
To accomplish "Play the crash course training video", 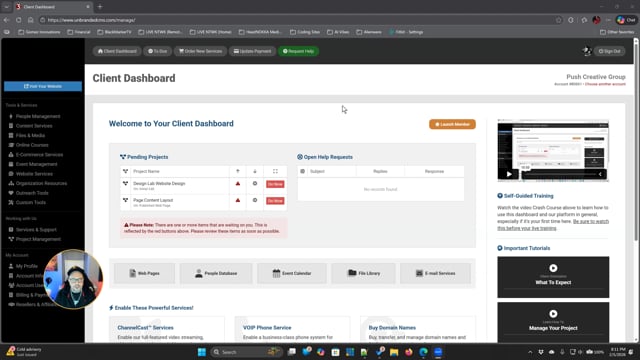I will pos(509,174).
